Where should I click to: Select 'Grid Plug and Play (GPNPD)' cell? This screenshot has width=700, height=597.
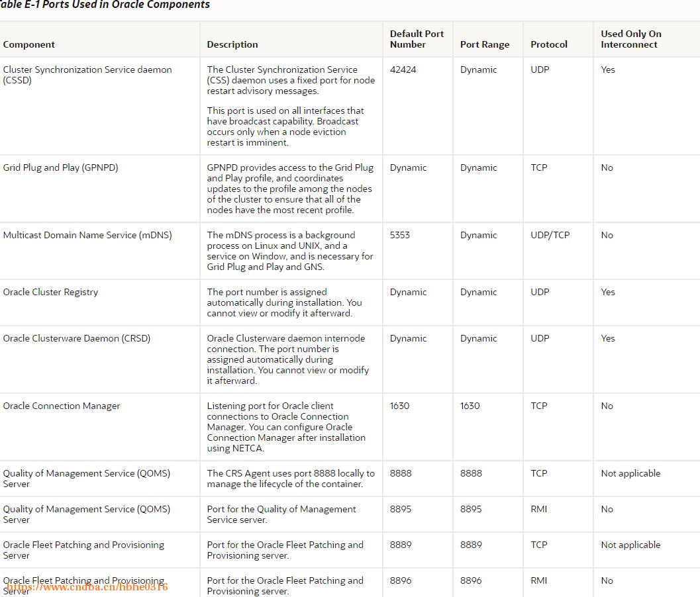coord(60,167)
